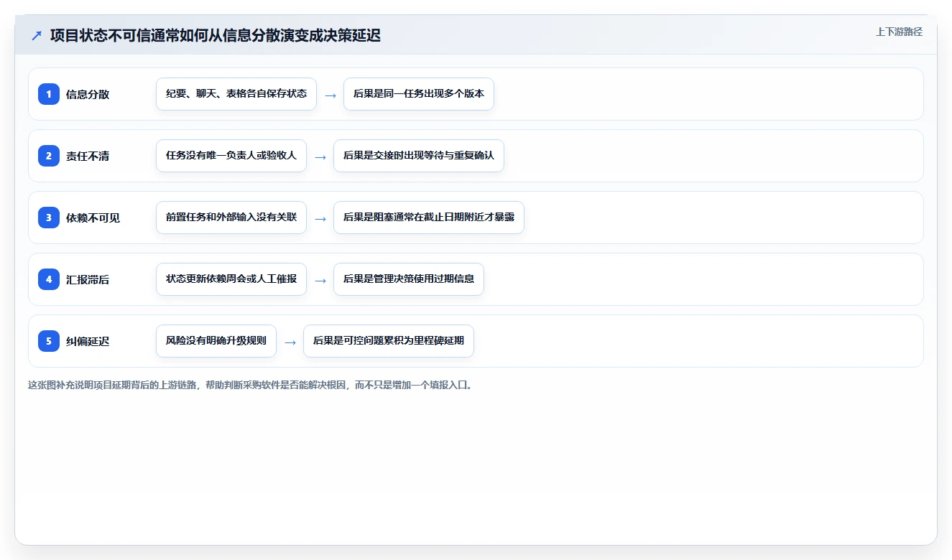Screen dimensions: 952x560
Task: Click the 后果是阻塞通常在截止日期附近才暴露 box
Action: pyautogui.click(x=429, y=218)
